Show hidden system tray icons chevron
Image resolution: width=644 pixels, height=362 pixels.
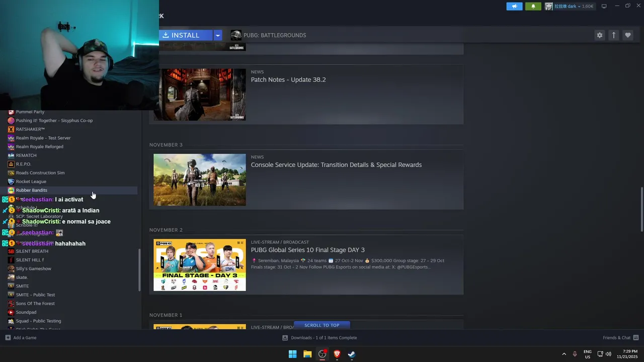(564, 354)
